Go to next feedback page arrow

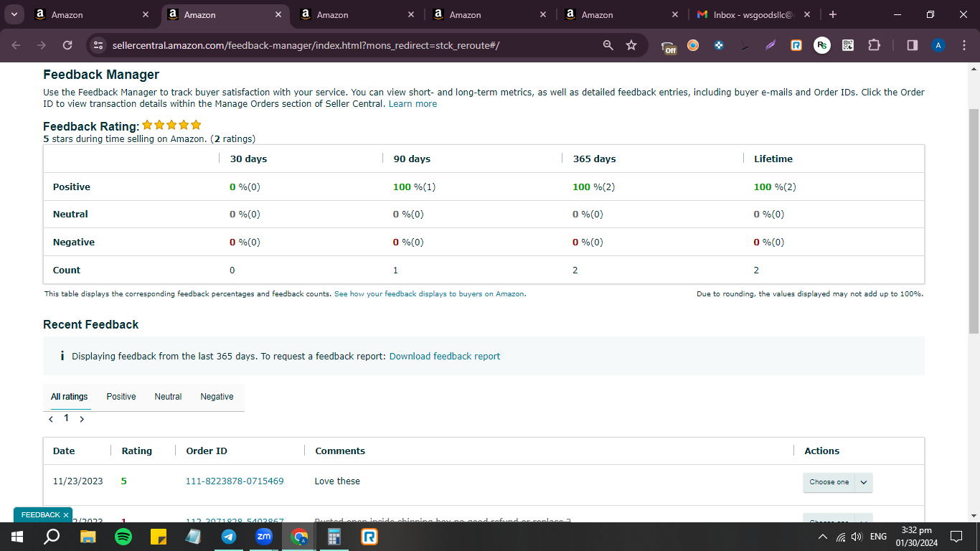point(82,419)
